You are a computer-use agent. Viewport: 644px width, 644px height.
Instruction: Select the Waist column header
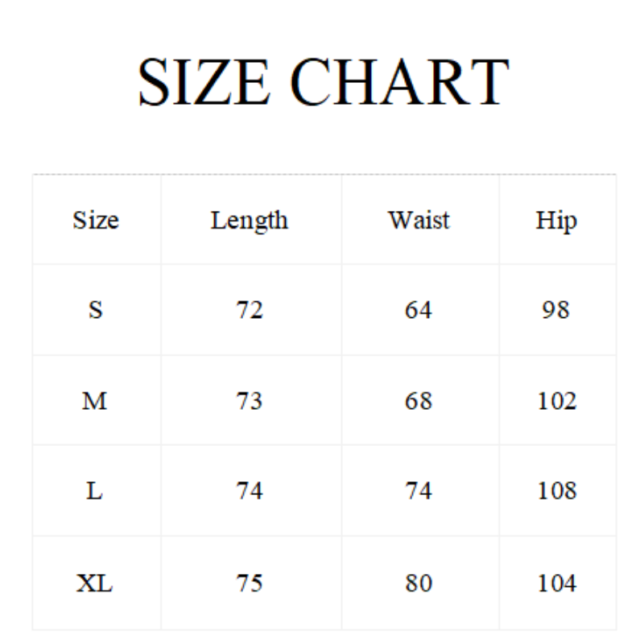(x=419, y=220)
